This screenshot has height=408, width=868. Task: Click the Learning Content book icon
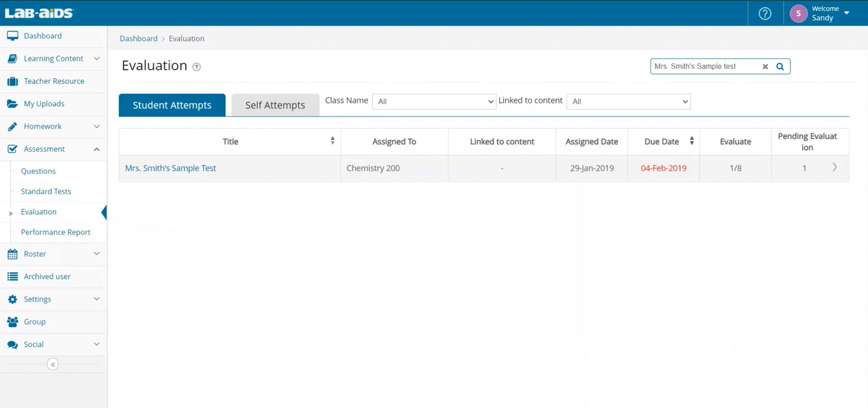click(x=13, y=59)
